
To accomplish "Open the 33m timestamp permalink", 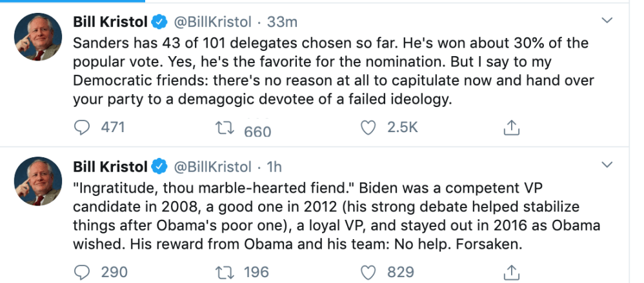I will tap(282, 22).
